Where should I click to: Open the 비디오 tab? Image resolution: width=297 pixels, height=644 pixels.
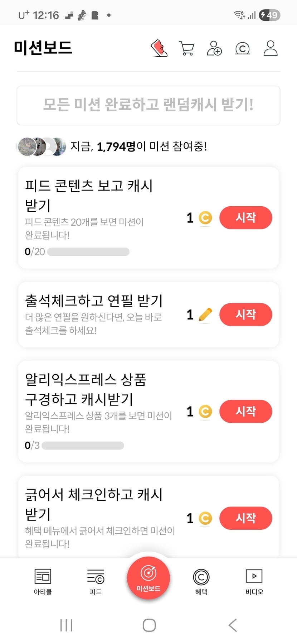[254, 581]
